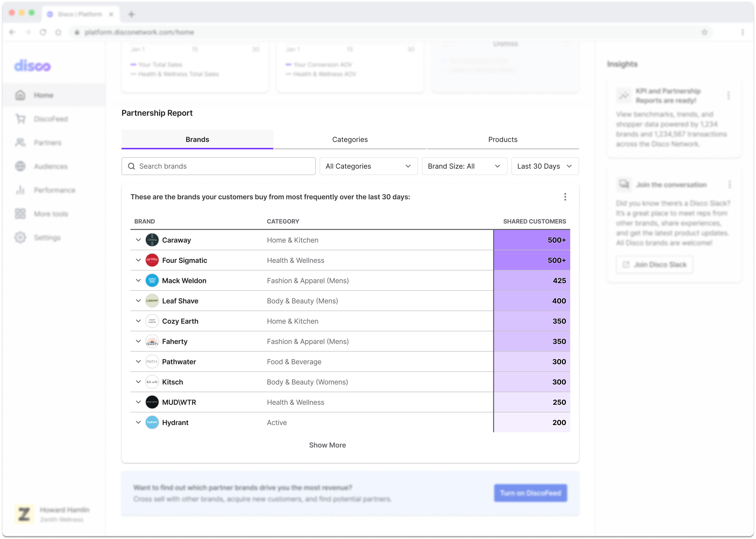
Task: Click Hydrant's 200 shared customers cell
Action: point(532,422)
